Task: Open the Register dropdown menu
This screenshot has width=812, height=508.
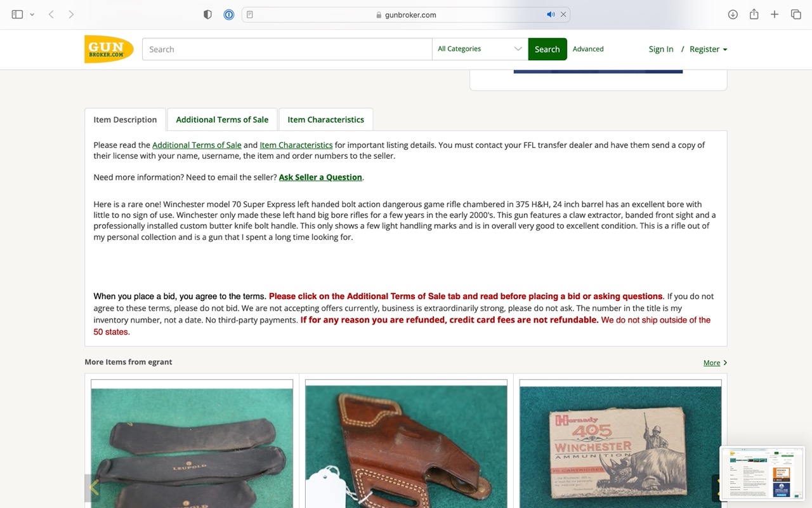Action: pos(708,49)
